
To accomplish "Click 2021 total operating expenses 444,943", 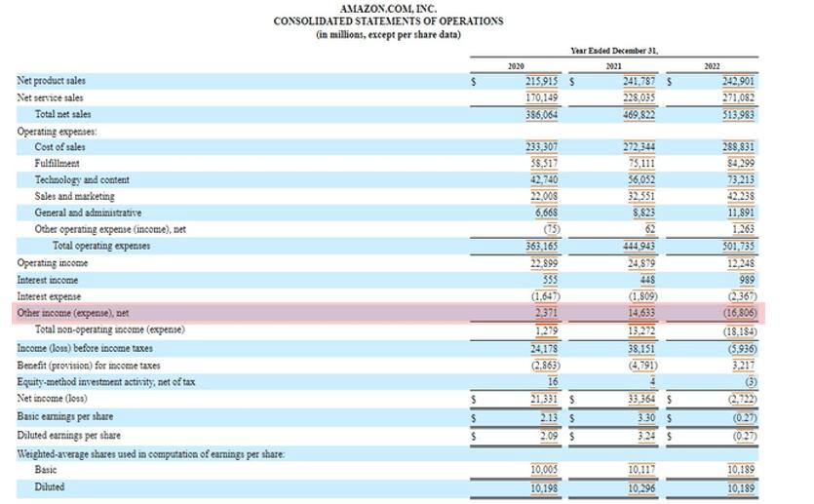I will 640,246.
